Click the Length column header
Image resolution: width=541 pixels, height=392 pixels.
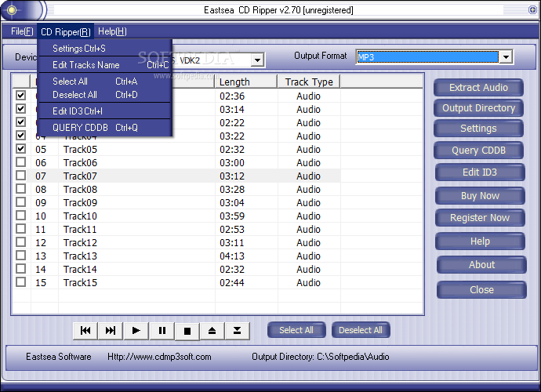(246, 82)
